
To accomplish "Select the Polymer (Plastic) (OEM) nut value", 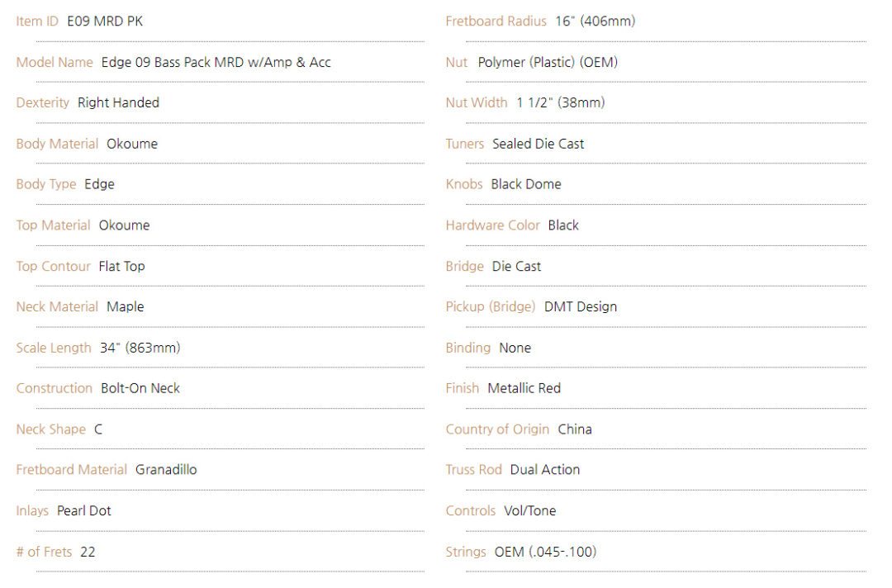I will pyautogui.click(x=548, y=62).
